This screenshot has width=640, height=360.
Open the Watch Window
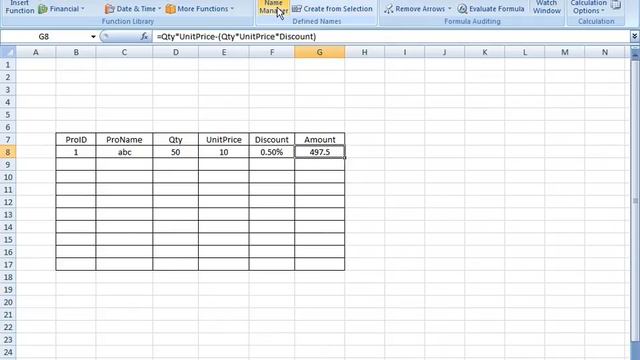[547, 7]
